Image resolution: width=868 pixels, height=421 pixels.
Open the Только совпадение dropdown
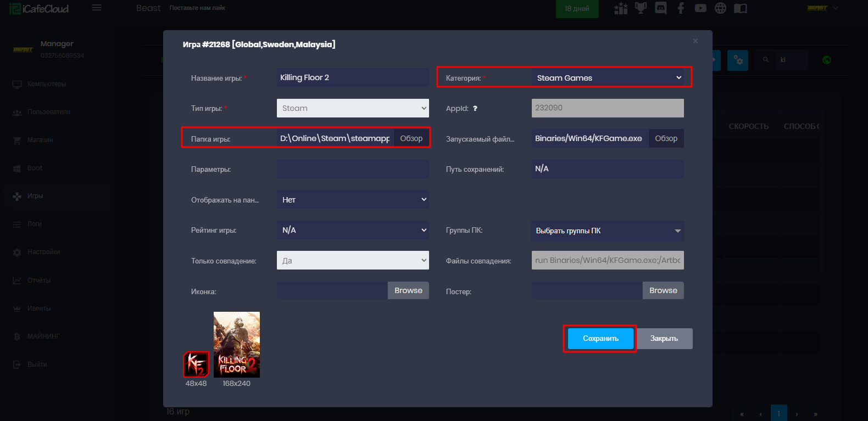[353, 260]
